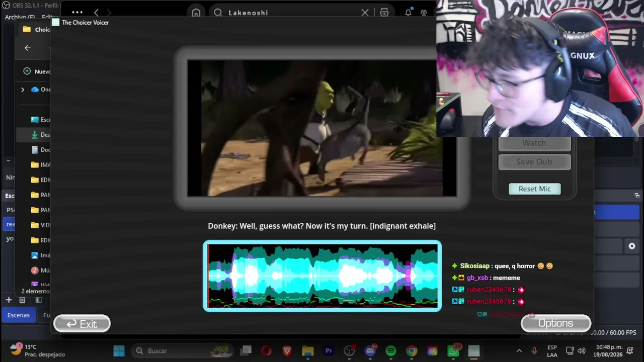Open File Explorer from the taskbar
This screenshot has height=362, width=644.
308,351
